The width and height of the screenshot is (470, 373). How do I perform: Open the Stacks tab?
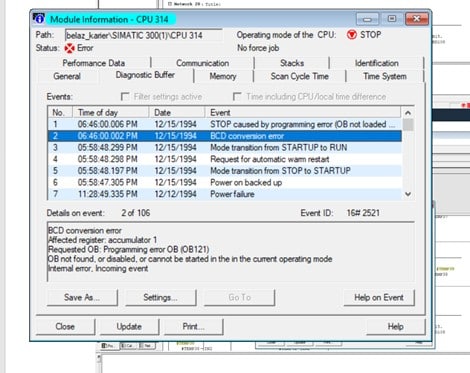pos(292,63)
